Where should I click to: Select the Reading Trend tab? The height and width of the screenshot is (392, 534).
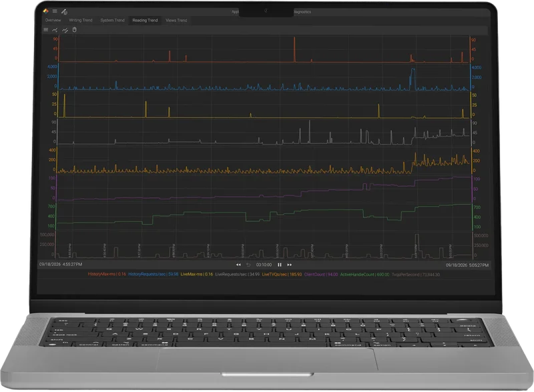pos(145,20)
